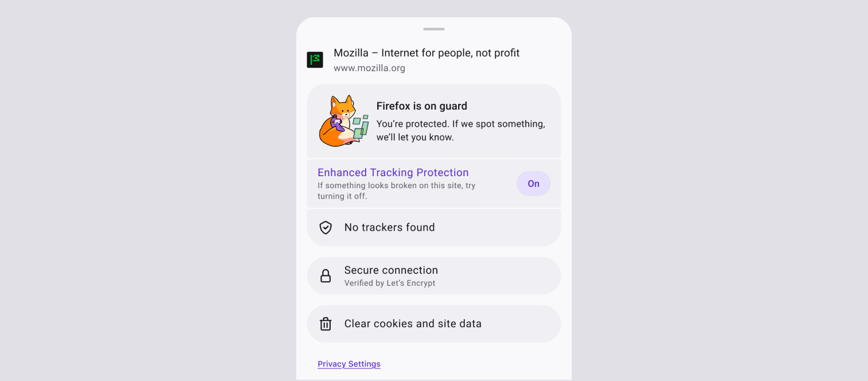Click the trash can icon
This screenshot has height=381, width=868.
point(325,324)
